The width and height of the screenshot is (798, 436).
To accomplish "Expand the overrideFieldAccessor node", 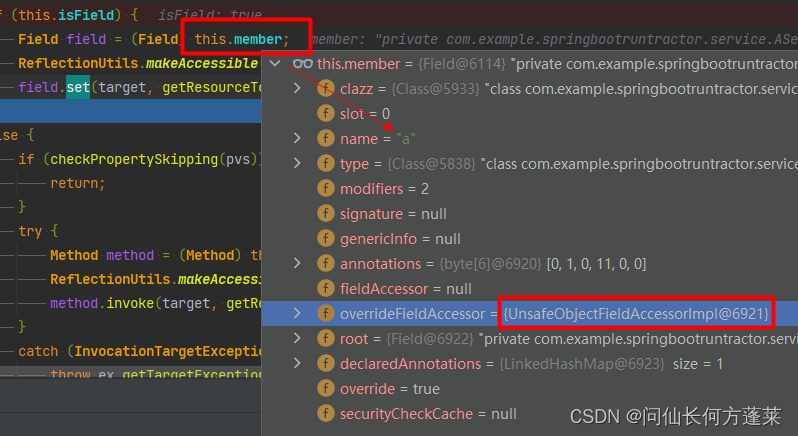I will point(298,313).
